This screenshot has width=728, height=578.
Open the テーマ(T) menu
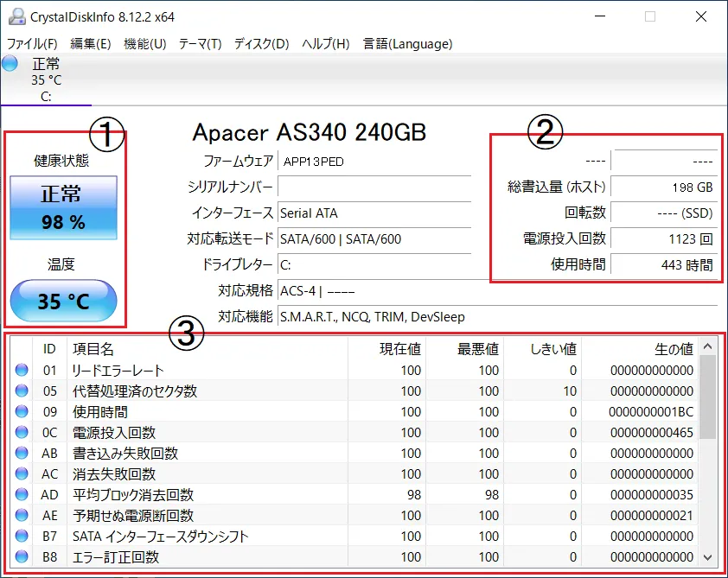tap(200, 43)
